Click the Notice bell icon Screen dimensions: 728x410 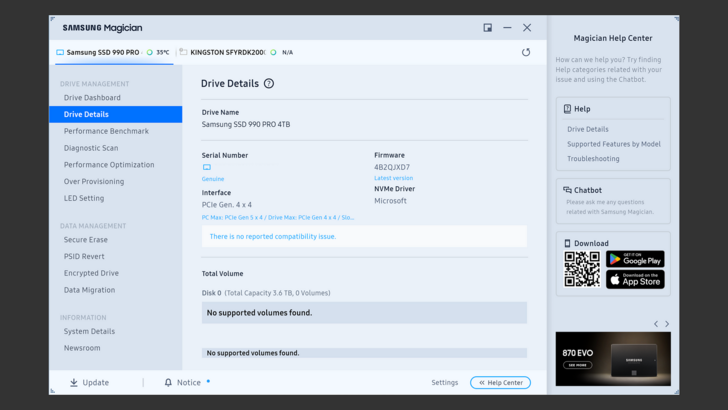tap(168, 382)
